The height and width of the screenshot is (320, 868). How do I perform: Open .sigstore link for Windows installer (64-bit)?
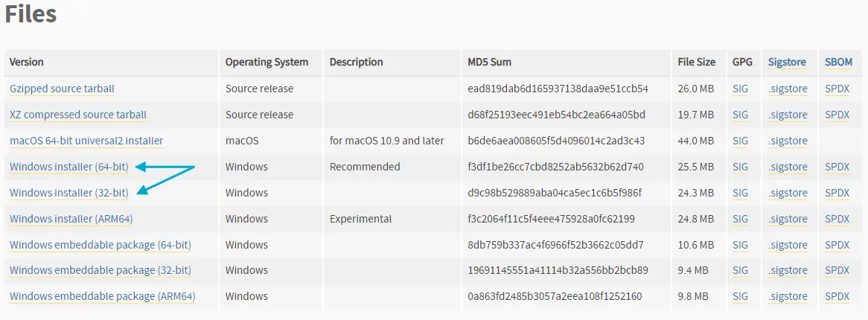(788, 167)
